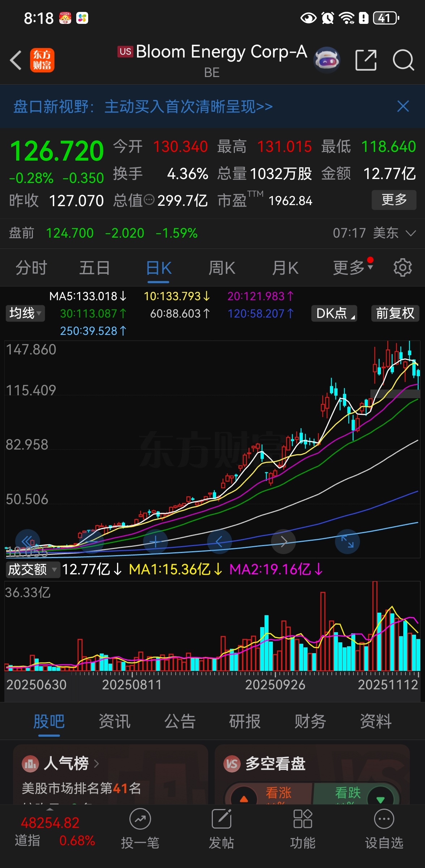Open the DK点 dropdown
Screen dimensions: 425x868
point(334,313)
